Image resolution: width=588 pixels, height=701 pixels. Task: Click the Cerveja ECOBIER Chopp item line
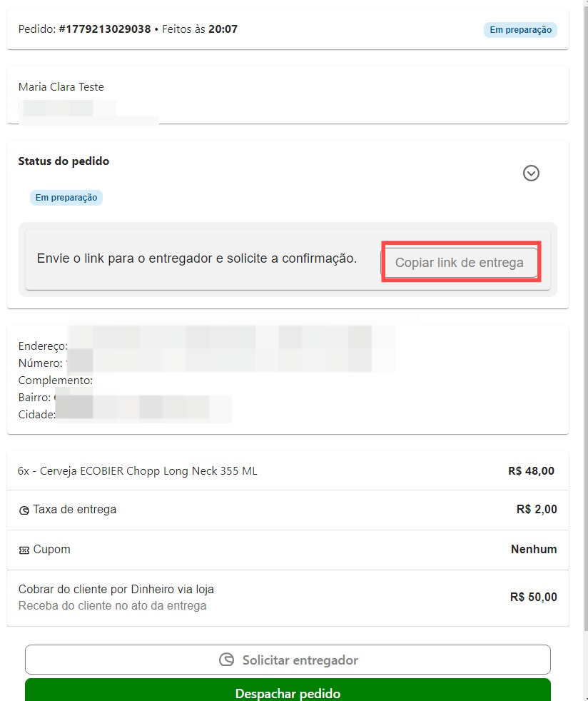point(138,471)
